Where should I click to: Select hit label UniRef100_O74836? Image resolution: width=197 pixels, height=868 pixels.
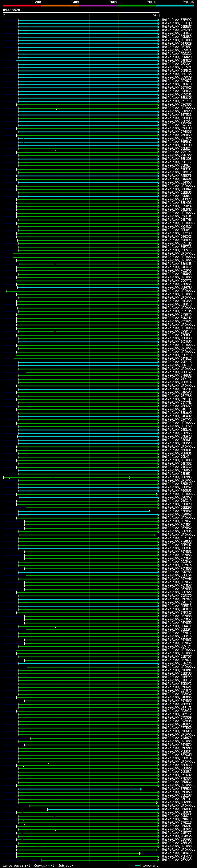tap(177, 132)
